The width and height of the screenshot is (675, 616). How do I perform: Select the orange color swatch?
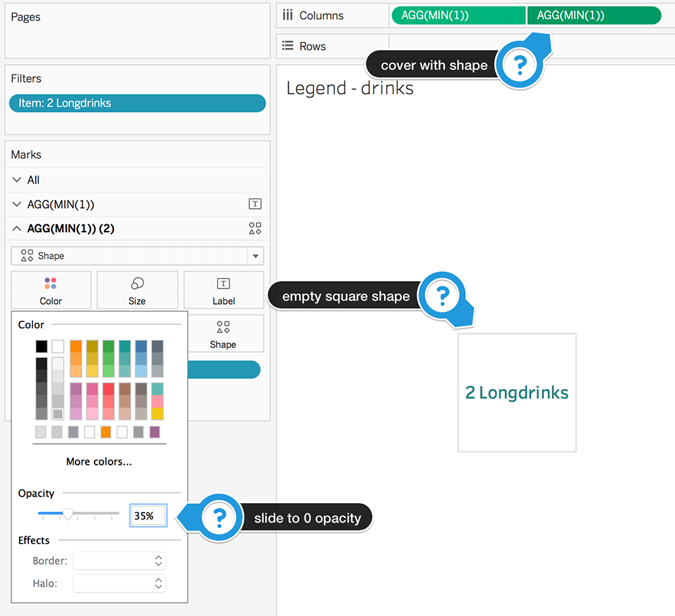(76, 346)
